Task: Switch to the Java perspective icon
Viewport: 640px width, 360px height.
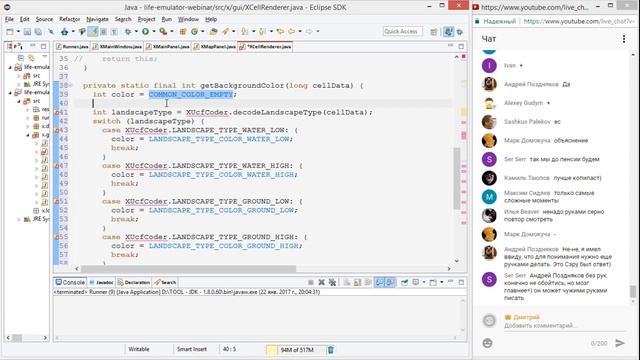Action: click(x=448, y=31)
